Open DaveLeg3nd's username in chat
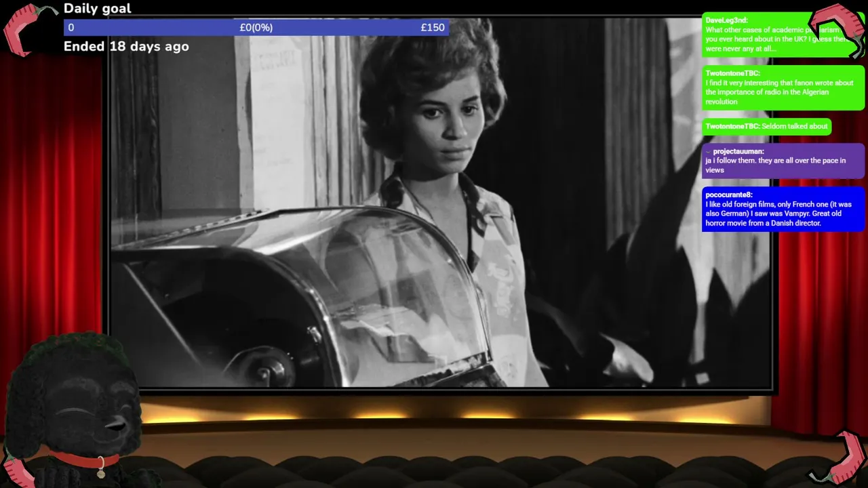 pyautogui.click(x=726, y=20)
